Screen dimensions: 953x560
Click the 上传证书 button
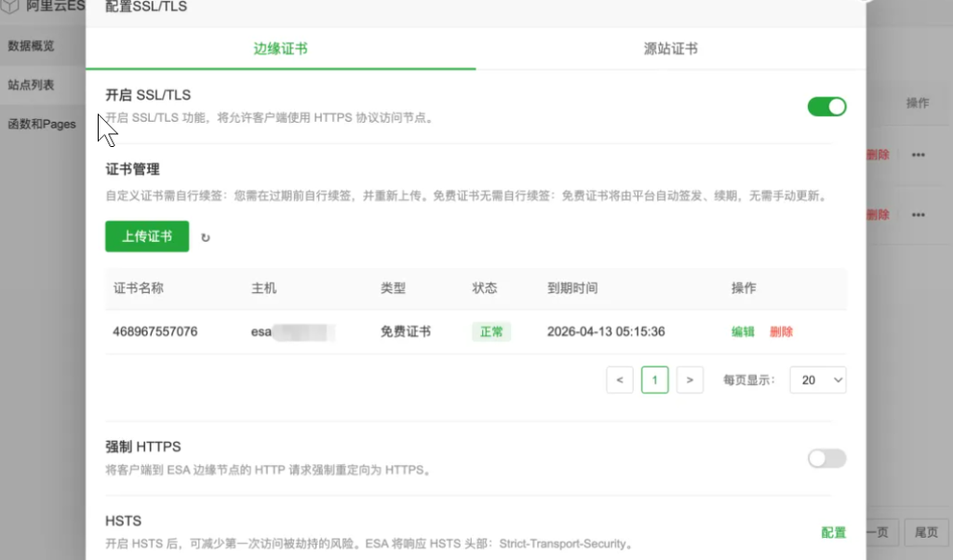tap(146, 237)
